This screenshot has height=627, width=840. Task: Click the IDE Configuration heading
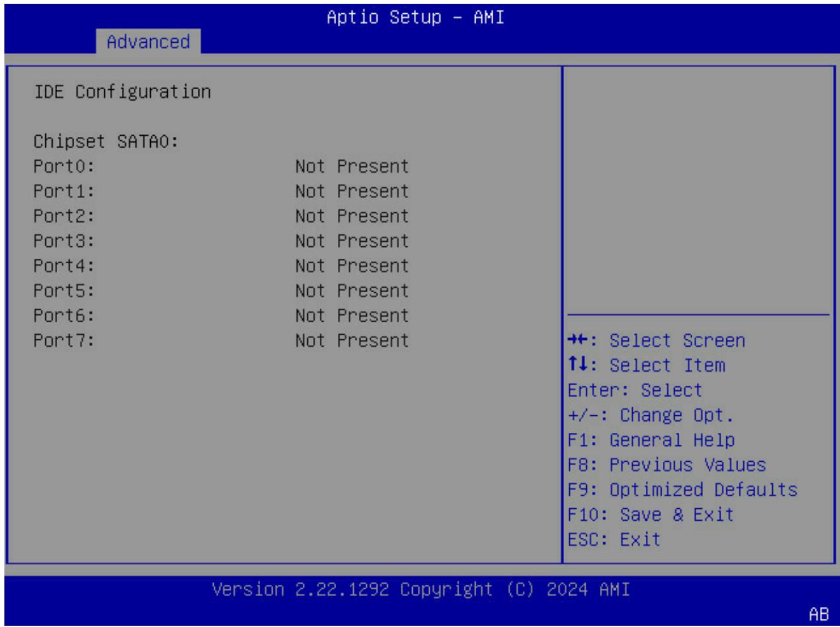pyautogui.click(x=123, y=92)
